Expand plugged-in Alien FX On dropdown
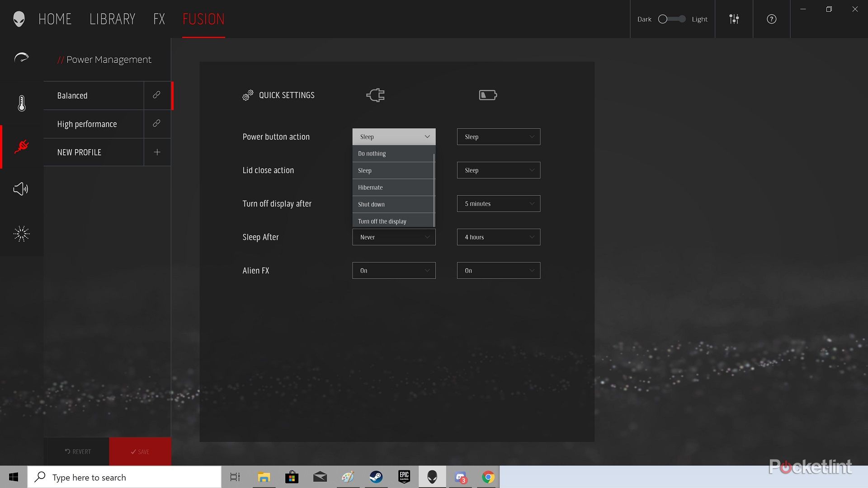Viewport: 868px width, 488px height. pyautogui.click(x=393, y=271)
